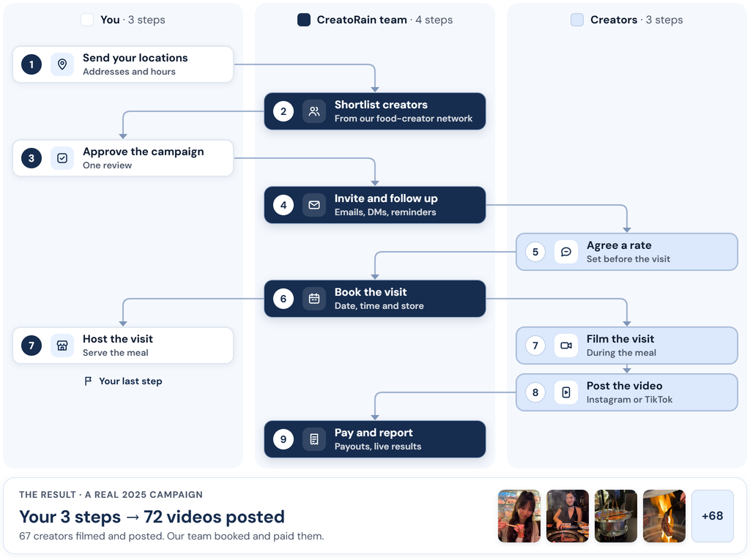
Task: Click the second thumbnail of woman at grill
Action: click(x=568, y=516)
